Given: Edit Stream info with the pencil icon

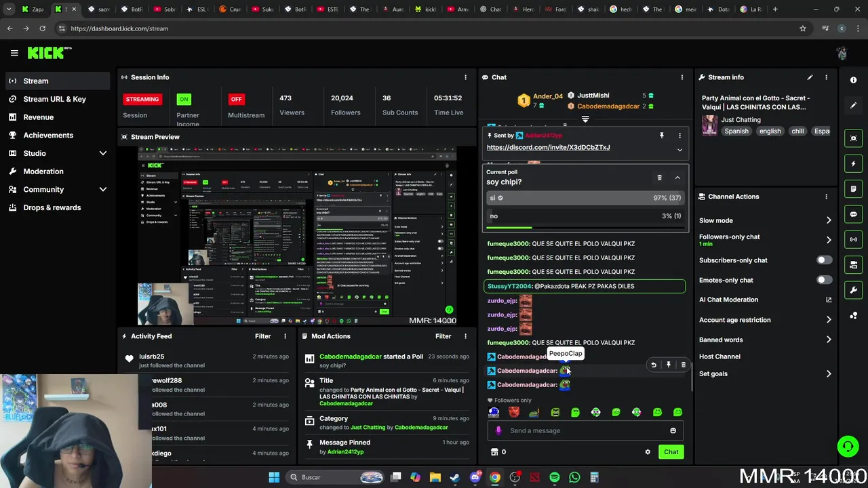Looking at the screenshot, I should tap(810, 77).
